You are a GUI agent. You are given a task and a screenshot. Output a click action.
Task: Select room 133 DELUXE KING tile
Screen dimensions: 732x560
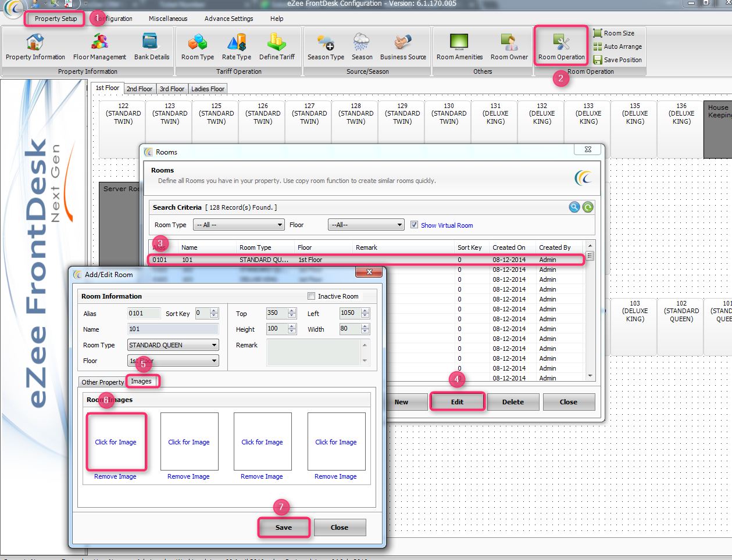click(x=588, y=129)
